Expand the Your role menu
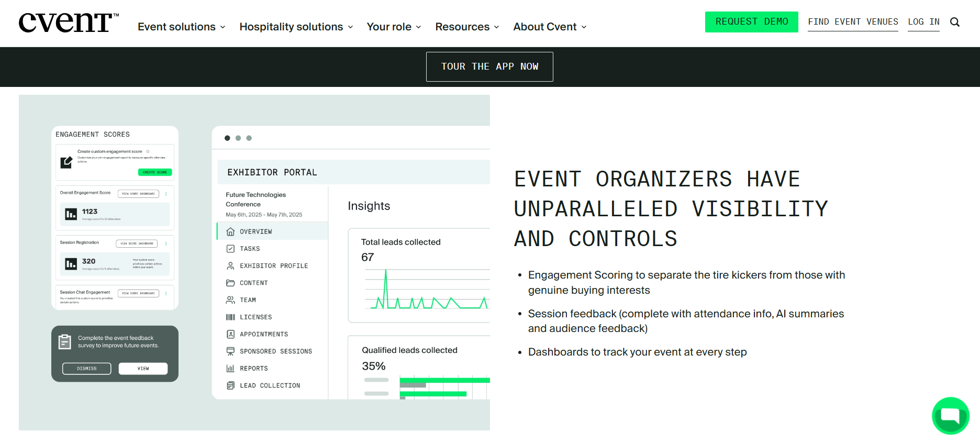 point(394,27)
